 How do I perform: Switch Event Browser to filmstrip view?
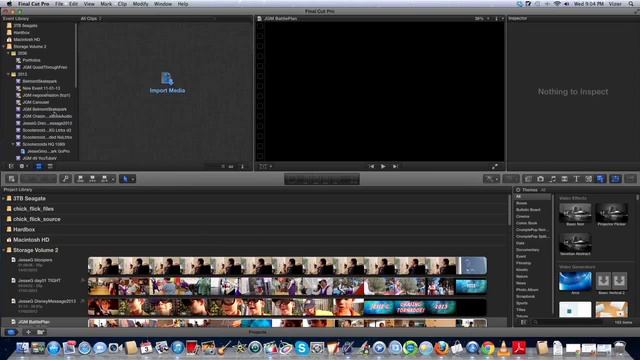(x=38, y=166)
